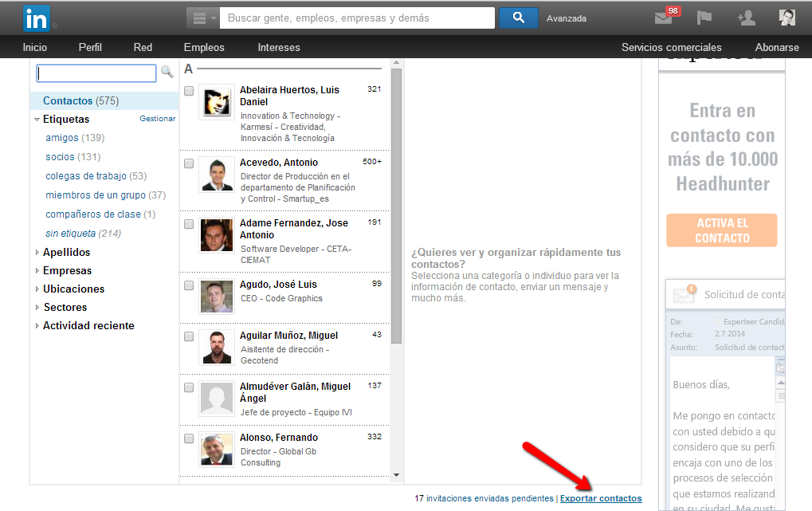Expand the Sectores section

[37, 308]
